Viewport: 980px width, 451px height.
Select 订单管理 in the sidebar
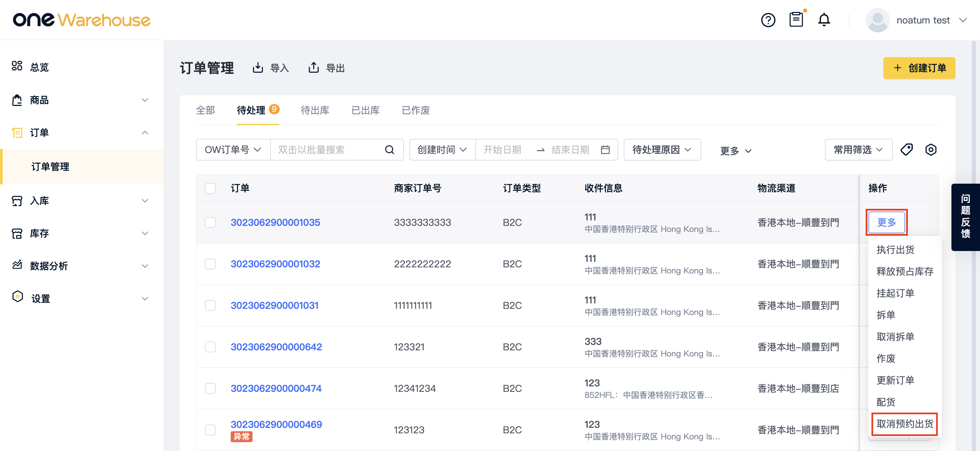[x=82, y=167]
